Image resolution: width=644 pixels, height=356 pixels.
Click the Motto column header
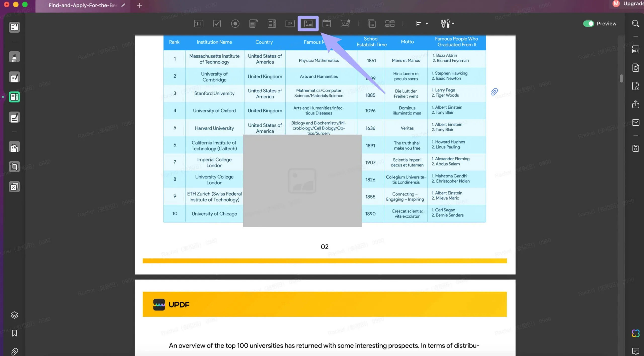pyautogui.click(x=407, y=42)
